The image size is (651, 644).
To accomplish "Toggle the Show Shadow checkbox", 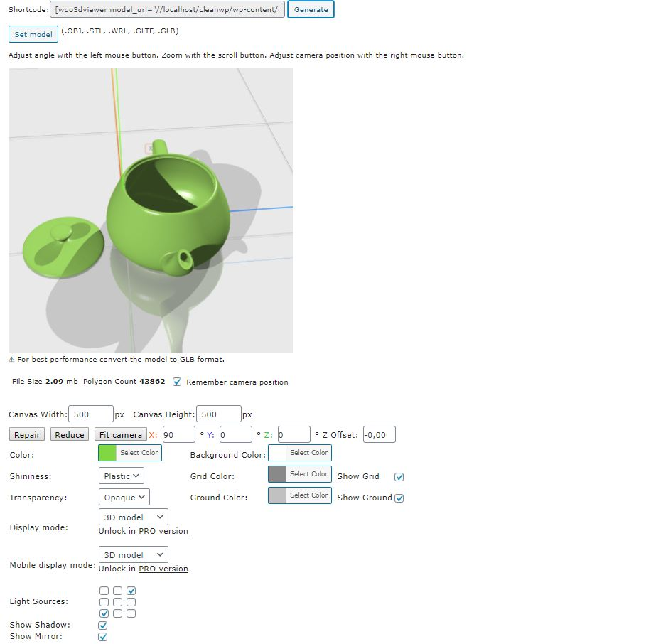I will pos(103,626).
